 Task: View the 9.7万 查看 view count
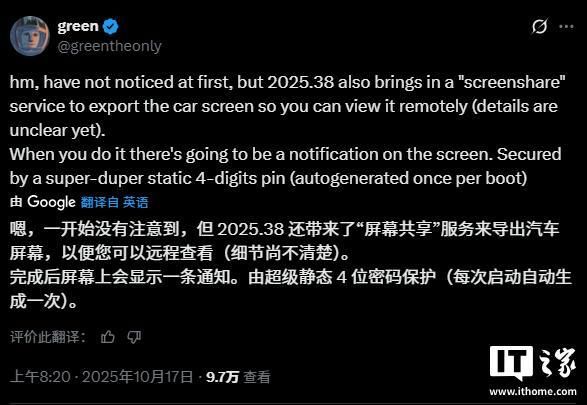coord(238,377)
